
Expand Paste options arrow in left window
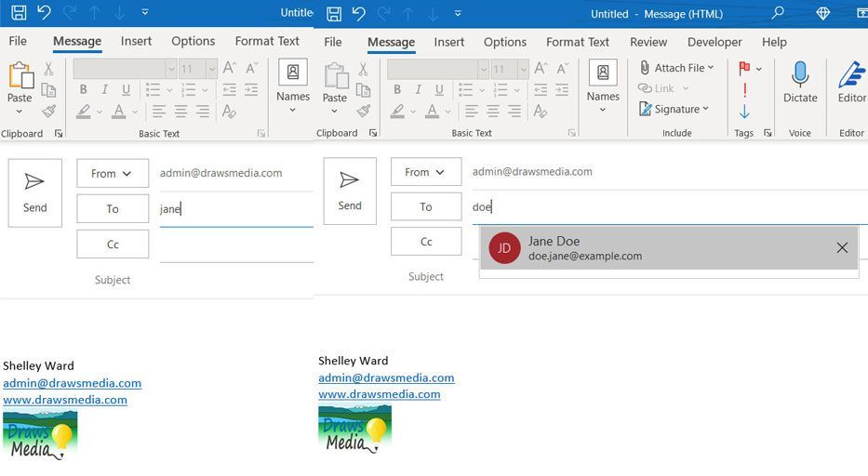coord(20,112)
